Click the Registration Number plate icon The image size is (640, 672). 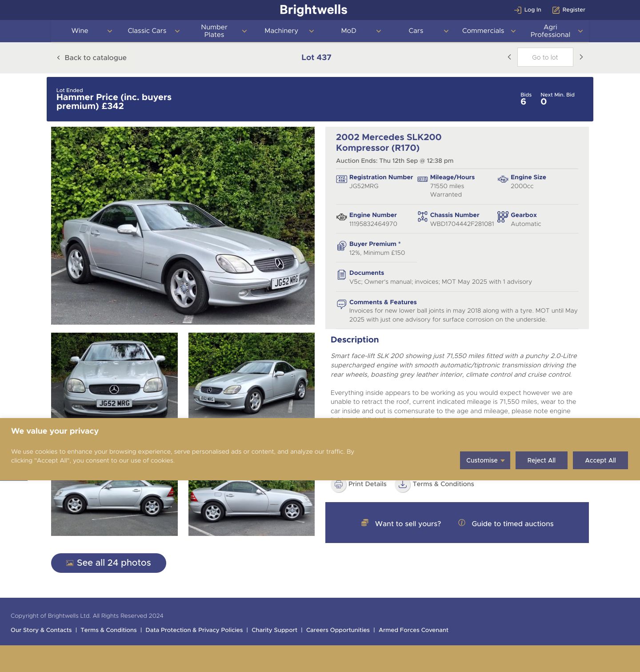341,179
